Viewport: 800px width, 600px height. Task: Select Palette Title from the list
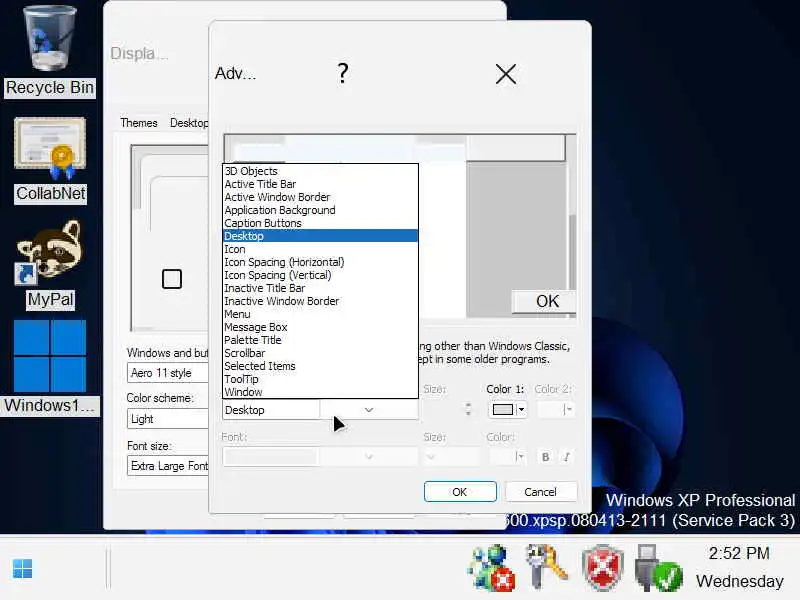point(320,340)
